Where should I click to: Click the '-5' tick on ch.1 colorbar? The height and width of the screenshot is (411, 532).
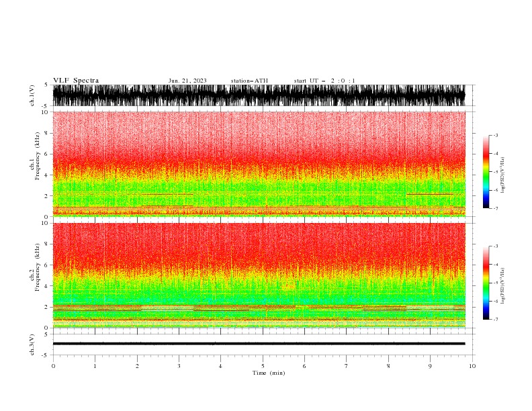click(496, 172)
